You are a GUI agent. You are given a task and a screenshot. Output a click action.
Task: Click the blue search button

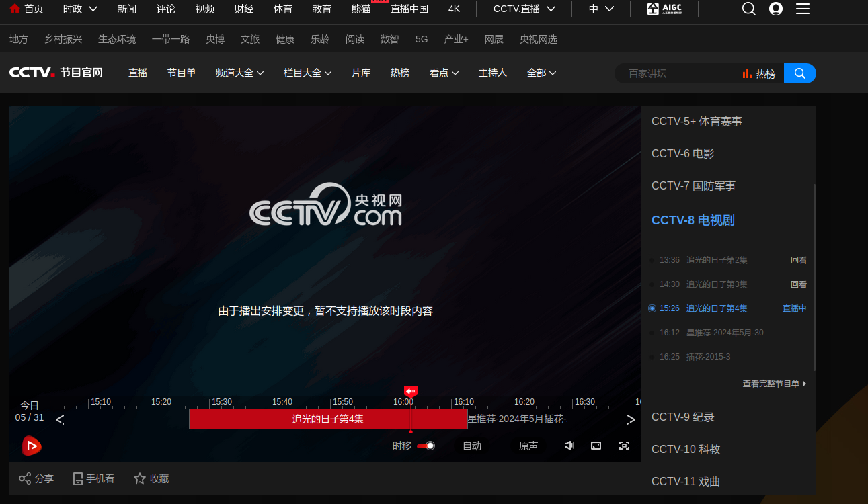coord(800,73)
